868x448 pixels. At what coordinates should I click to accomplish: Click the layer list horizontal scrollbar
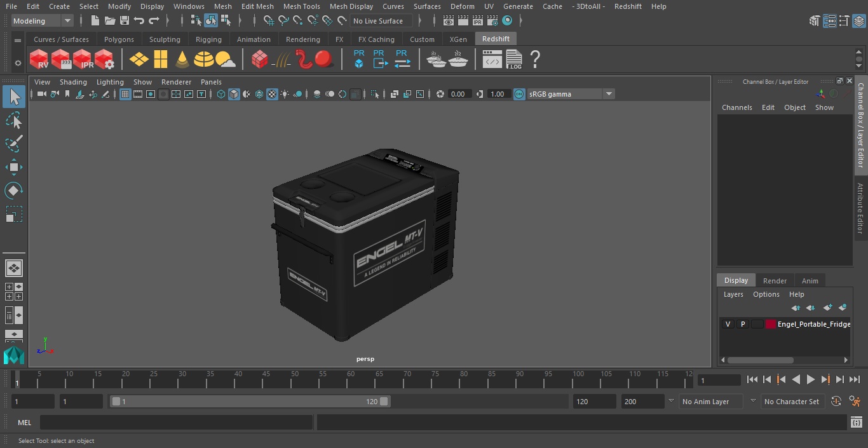click(761, 360)
